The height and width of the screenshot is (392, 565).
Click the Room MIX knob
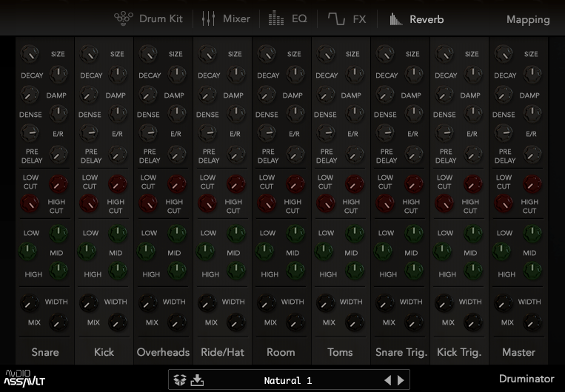pyautogui.click(x=295, y=322)
